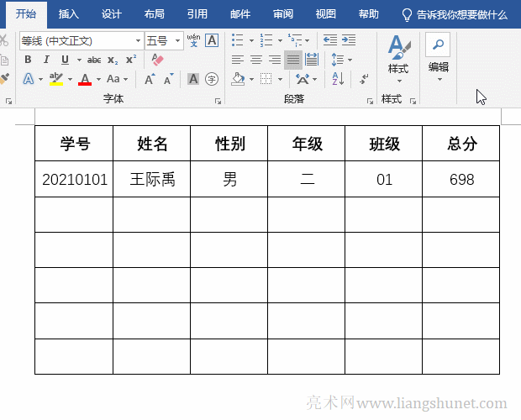The height and width of the screenshot is (420, 521).
Task: Click the numbered list icon
Action: [x=266, y=40]
